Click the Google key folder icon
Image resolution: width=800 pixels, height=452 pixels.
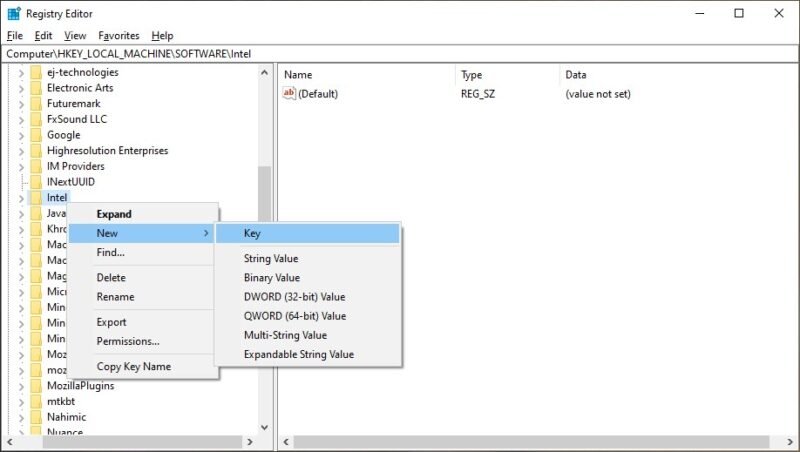coord(36,135)
